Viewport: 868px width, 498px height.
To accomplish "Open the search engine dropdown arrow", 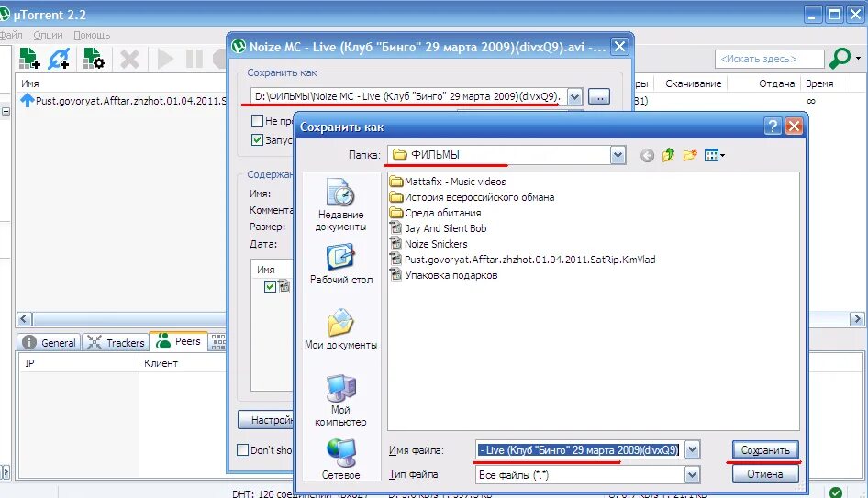I will [859, 58].
